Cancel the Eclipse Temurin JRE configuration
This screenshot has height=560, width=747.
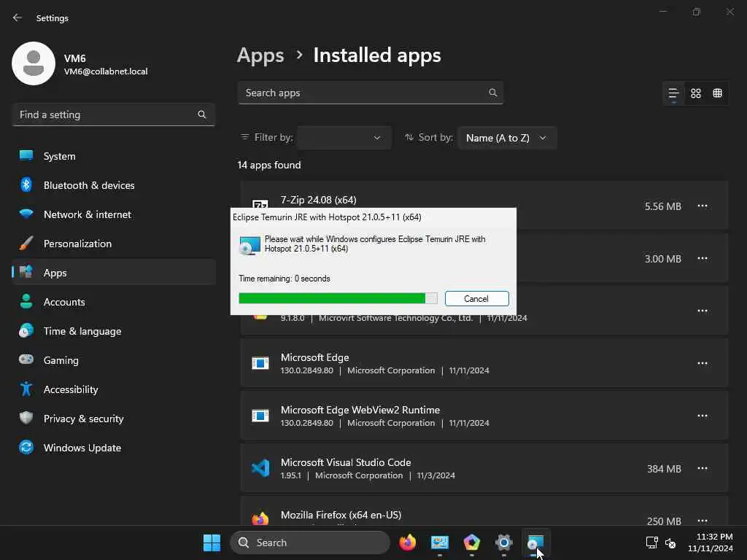[x=477, y=298]
